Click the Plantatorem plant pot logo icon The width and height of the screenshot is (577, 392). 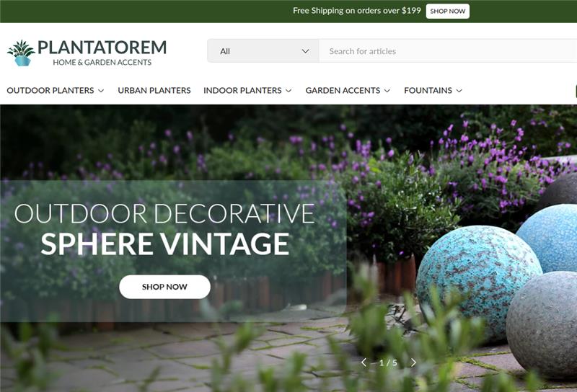[x=21, y=53]
